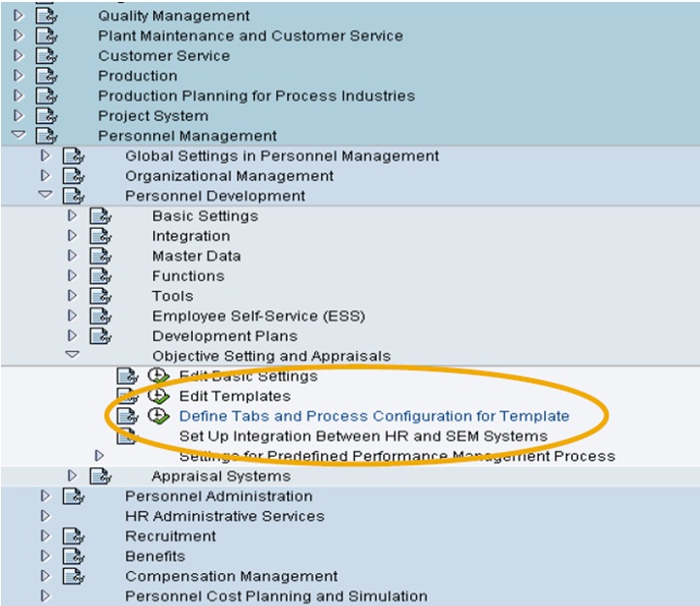Expand the Production node arrow
700x606 pixels.
click(18, 76)
